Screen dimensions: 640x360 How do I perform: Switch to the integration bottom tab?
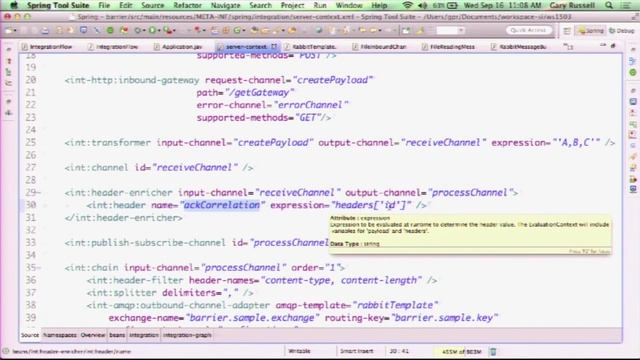pos(144,335)
